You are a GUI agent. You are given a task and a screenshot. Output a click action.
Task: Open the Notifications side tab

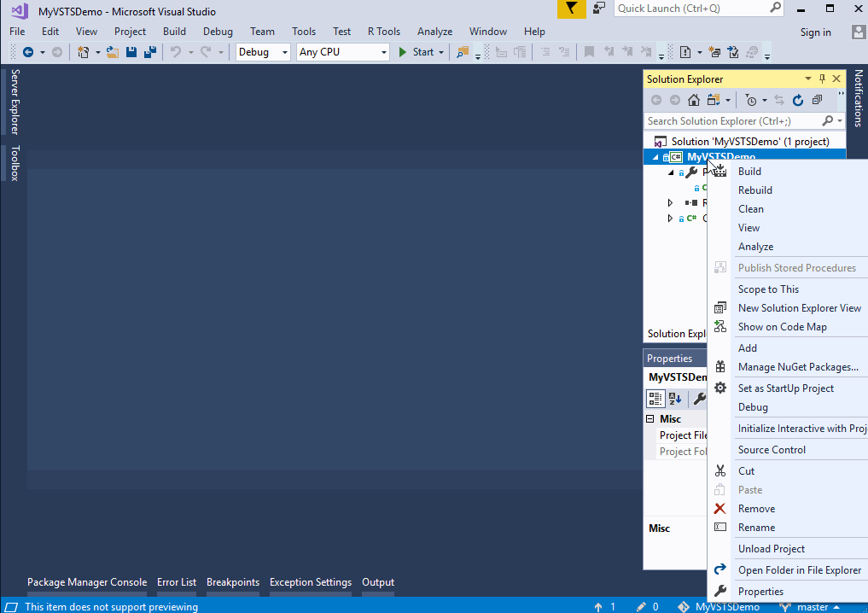pos(858,98)
